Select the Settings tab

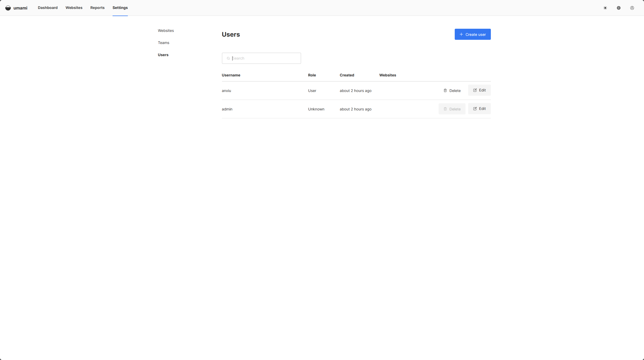click(x=120, y=8)
